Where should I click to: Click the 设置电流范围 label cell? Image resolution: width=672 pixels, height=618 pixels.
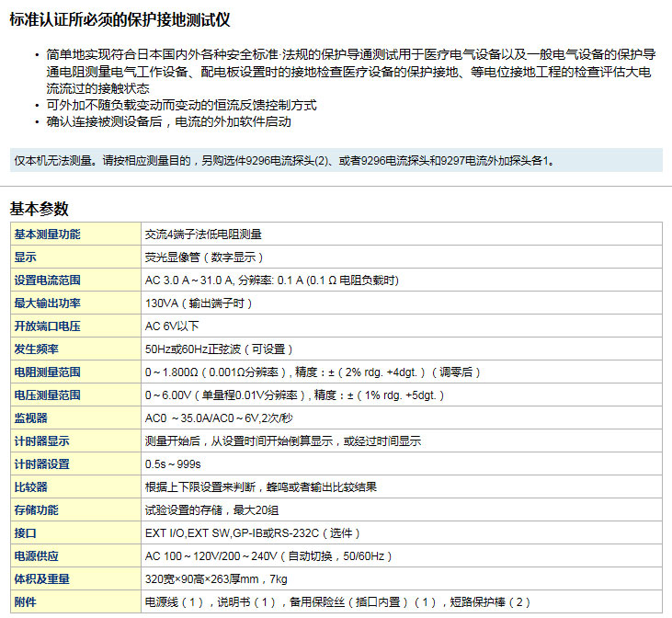pyautogui.click(x=47, y=280)
